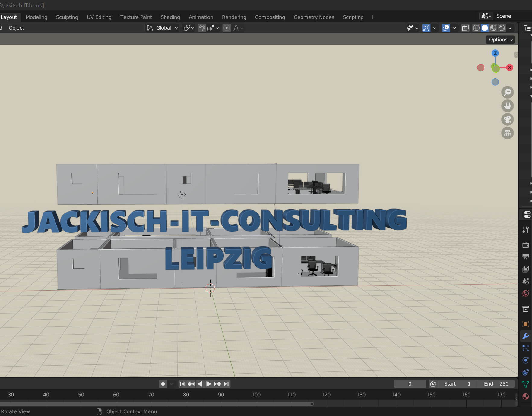532x416 pixels.
Task: Open the pivot point dropdown
Action: pos(188,28)
